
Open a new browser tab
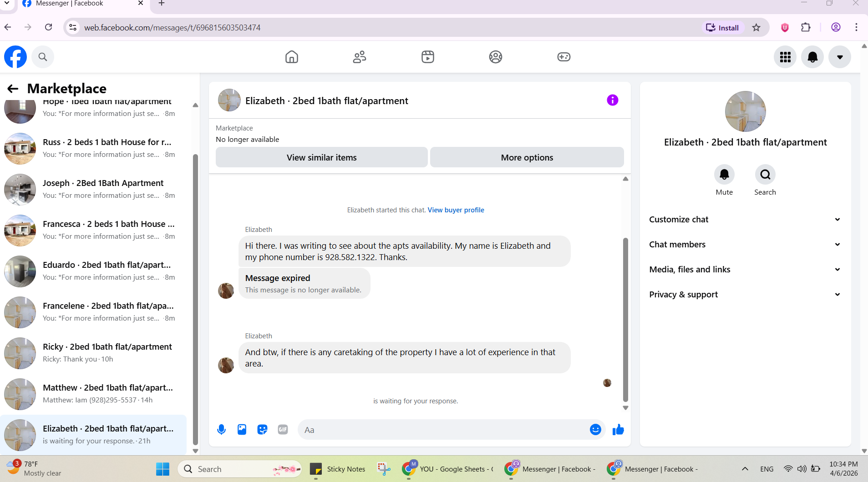pyautogui.click(x=162, y=3)
